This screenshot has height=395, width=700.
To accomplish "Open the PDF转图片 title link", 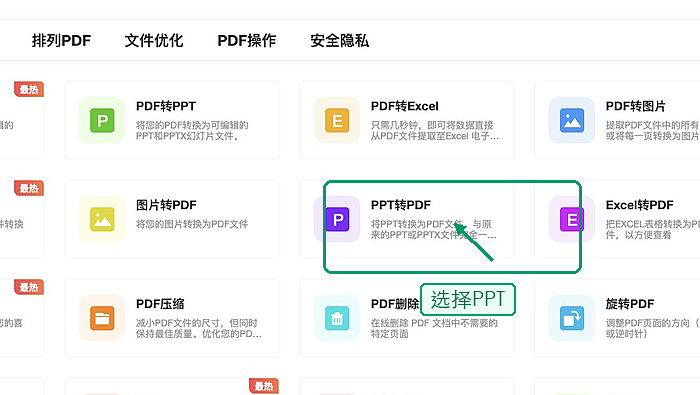I will click(x=636, y=106).
